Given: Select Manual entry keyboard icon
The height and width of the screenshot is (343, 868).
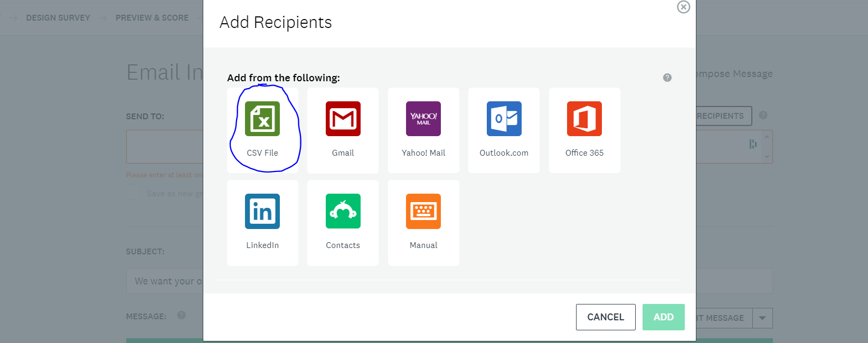Looking at the screenshot, I should pyautogui.click(x=423, y=211).
